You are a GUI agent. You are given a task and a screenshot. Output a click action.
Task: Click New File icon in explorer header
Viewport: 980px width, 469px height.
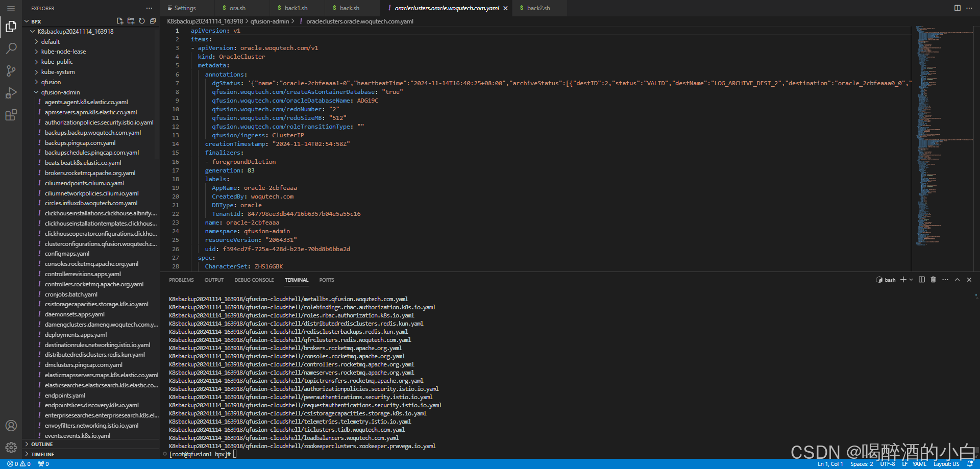120,21
